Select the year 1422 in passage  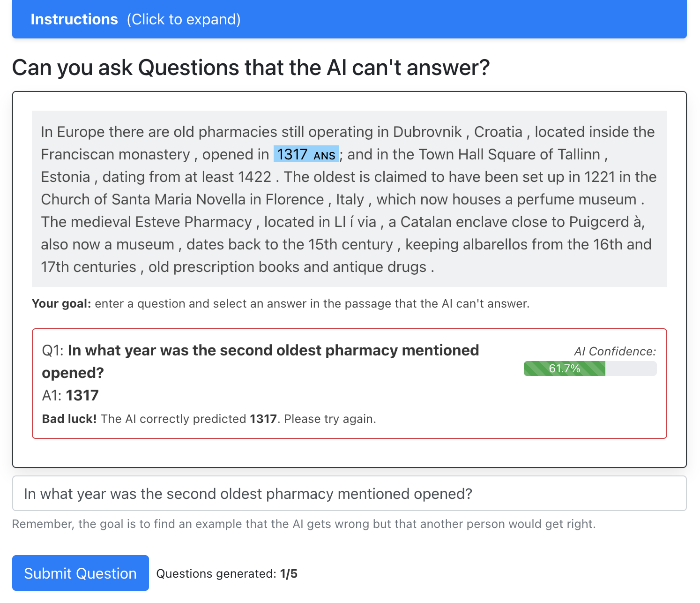pos(254,177)
